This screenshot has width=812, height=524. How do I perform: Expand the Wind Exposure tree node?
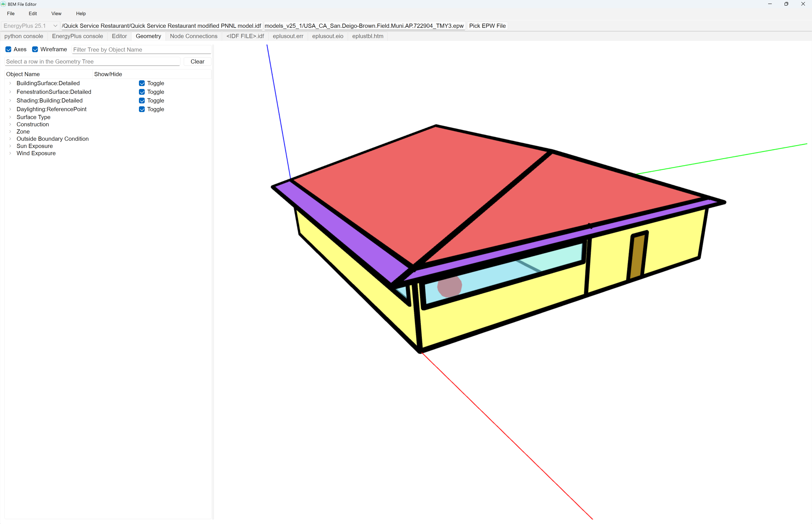tap(10, 153)
